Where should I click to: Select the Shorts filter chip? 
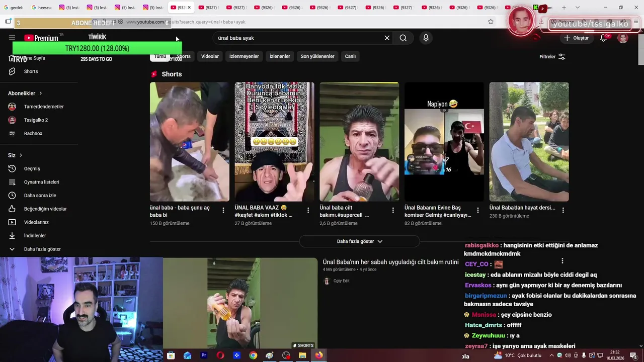coord(184,56)
